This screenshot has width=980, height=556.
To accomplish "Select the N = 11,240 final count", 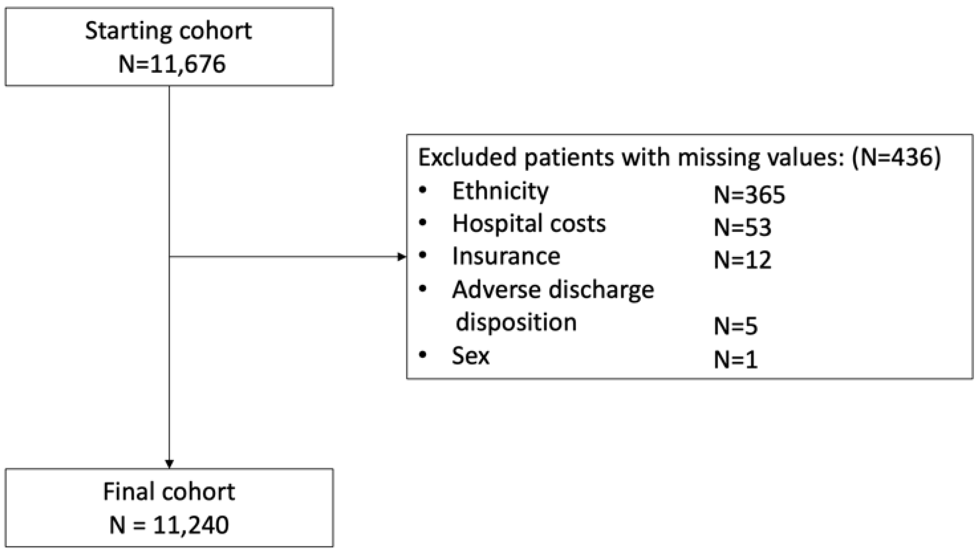I will pyautogui.click(x=169, y=525).
